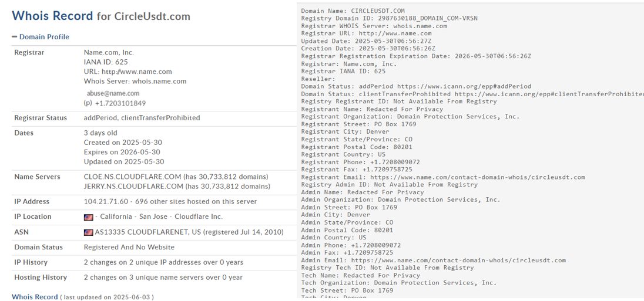Click 'Registrar WHOIS Server: whois.name.com' raw line
This screenshot has width=644, height=301.
(x=374, y=26)
